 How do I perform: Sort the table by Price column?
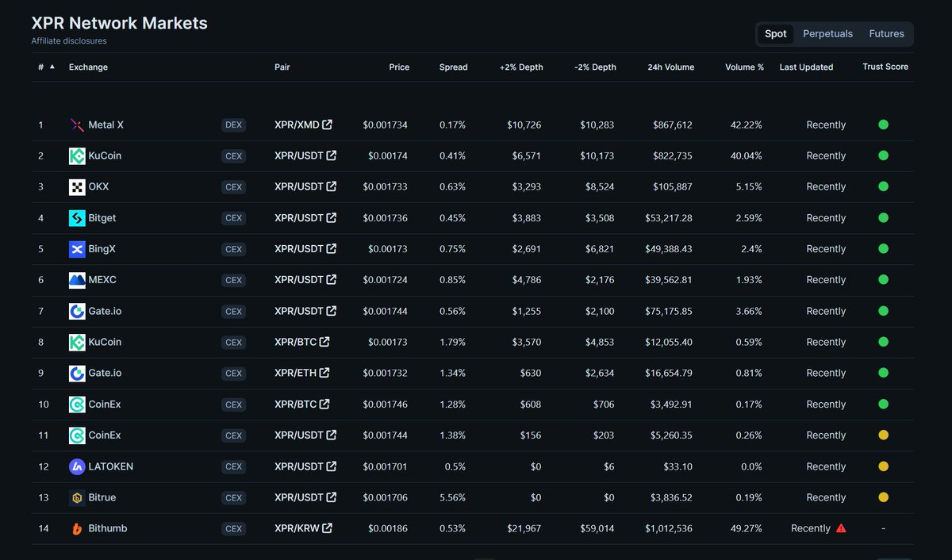point(399,67)
